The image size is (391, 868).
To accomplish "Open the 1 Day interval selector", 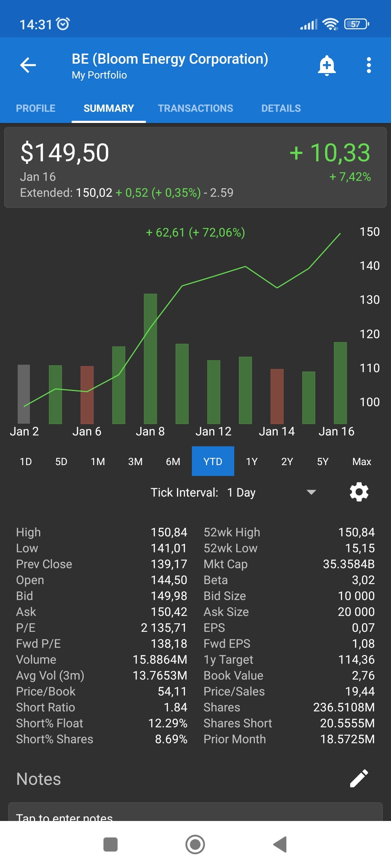I will coord(241,492).
